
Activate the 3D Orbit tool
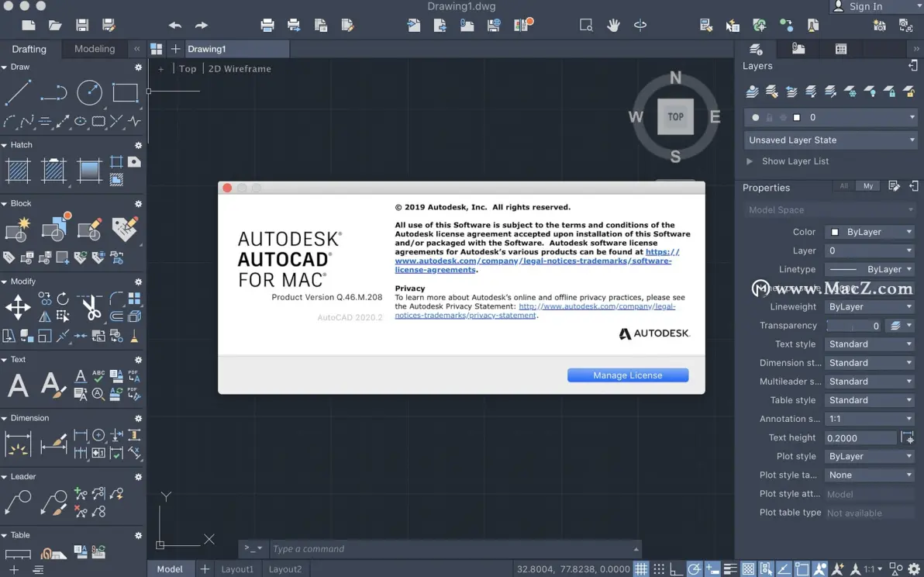pos(640,25)
